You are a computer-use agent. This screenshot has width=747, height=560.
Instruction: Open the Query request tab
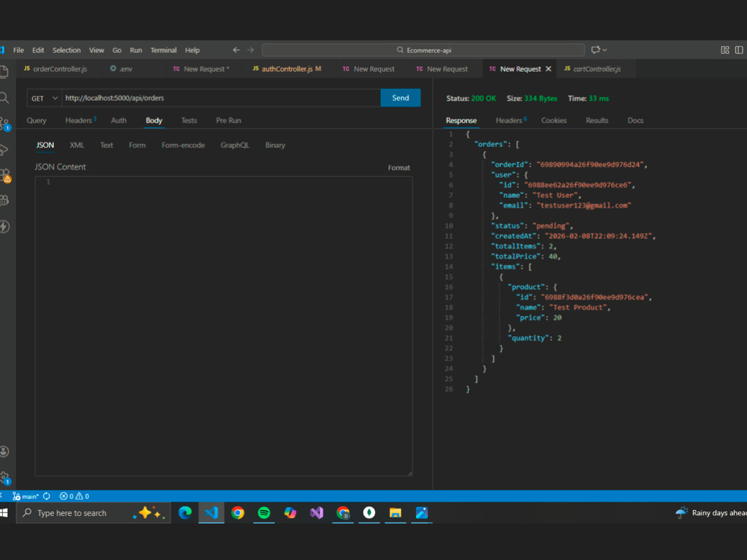tap(37, 120)
